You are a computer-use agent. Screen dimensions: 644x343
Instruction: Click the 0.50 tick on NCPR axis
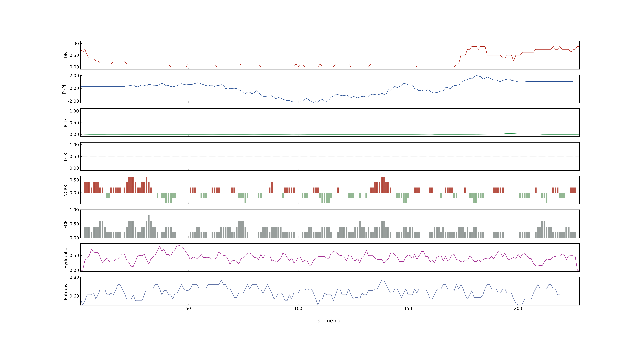[x=74, y=180]
